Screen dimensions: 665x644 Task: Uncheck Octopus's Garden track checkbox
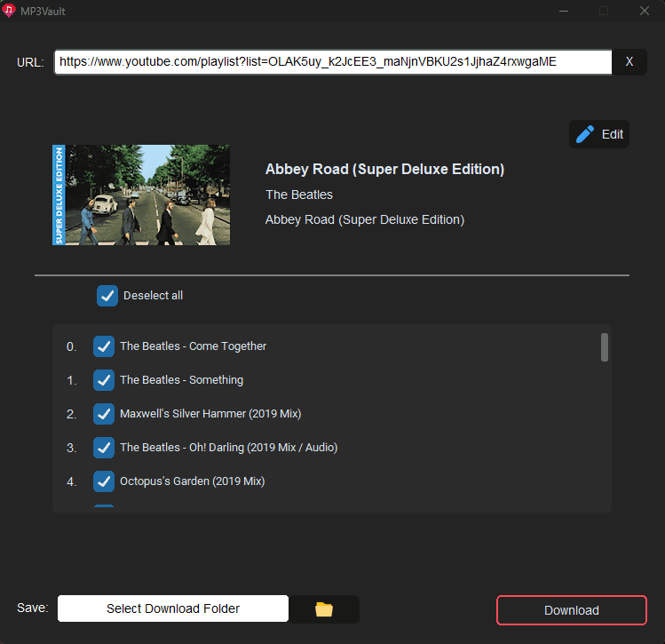[104, 481]
